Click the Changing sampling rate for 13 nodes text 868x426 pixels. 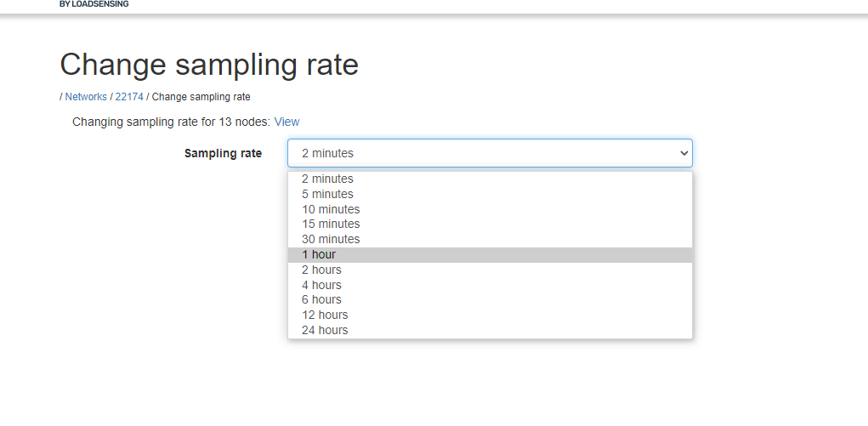pyautogui.click(x=172, y=122)
